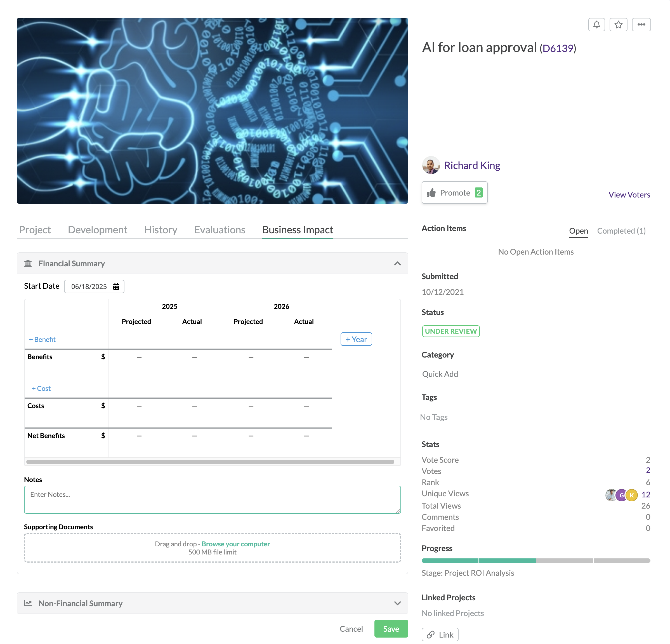This screenshot has width=670, height=644.
Task: Click the + Cost link
Action: point(41,388)
